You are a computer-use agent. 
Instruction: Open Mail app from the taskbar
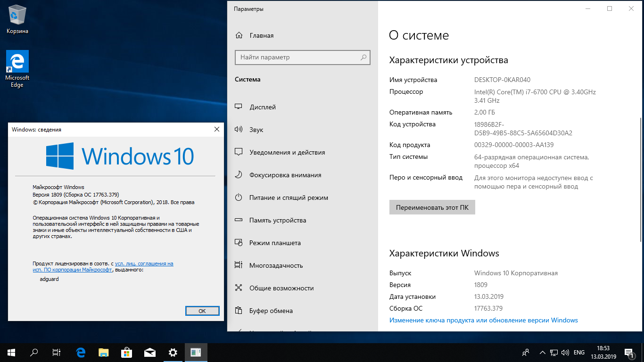149,352
